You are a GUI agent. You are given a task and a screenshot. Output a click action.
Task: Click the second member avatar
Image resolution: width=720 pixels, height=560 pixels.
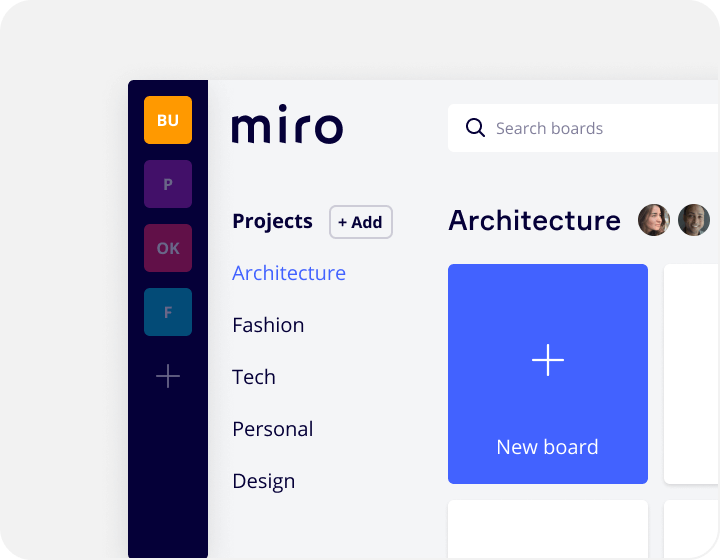[x=694, y=220]
